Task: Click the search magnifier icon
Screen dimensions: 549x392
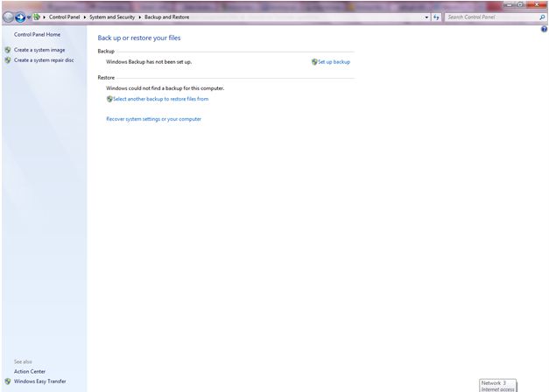Action: coord(542,17)
